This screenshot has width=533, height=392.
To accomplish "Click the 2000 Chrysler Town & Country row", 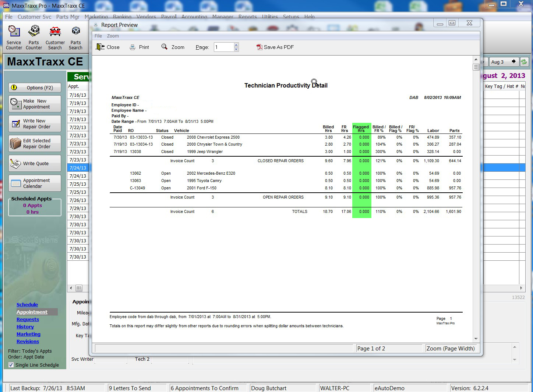I will 285,144.
